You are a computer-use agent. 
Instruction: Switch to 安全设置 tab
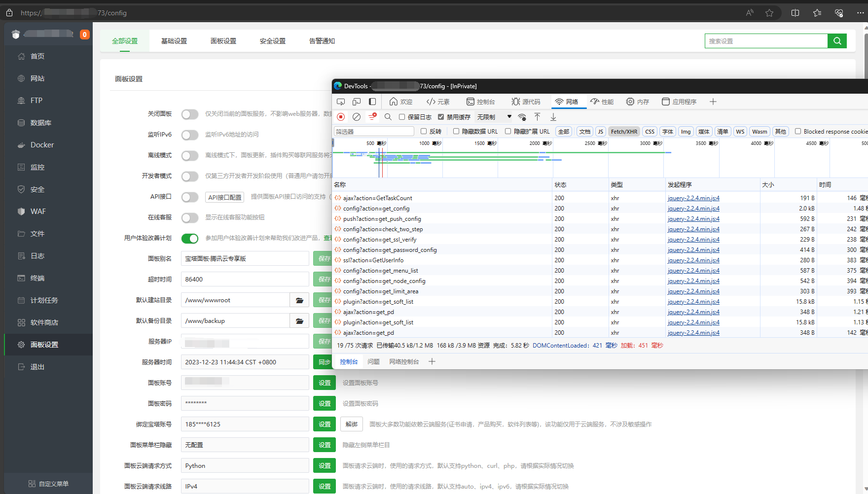click(273, 41)
